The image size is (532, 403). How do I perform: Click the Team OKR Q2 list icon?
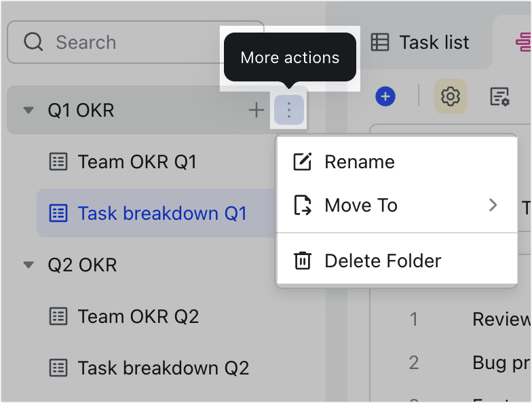point(58,316)
